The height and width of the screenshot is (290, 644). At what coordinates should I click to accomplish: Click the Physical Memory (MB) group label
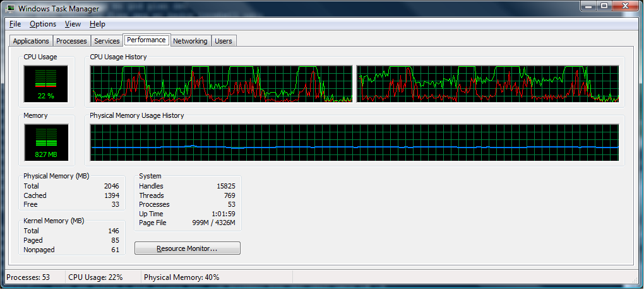click(56, 176)
